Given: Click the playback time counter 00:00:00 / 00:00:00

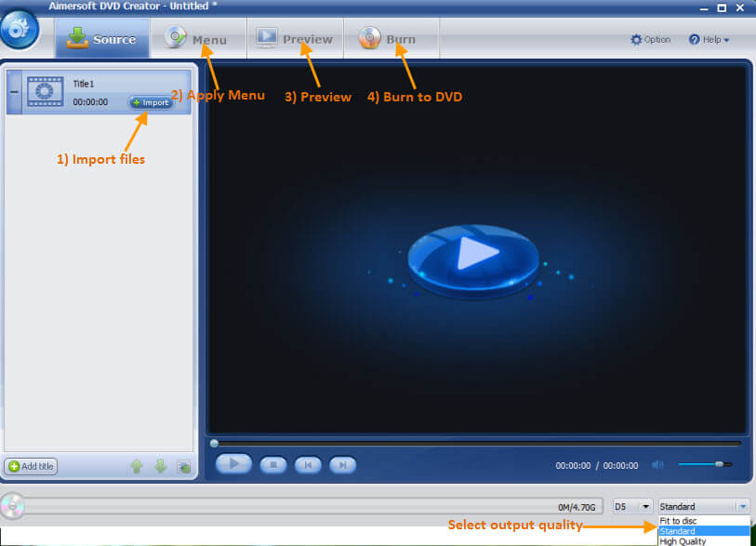Looking at the screenshot, I should click(x=597, y=465).
